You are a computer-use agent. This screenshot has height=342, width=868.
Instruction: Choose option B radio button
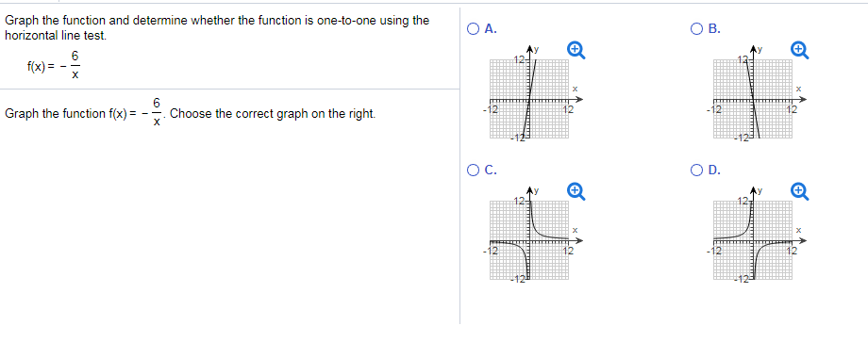[697, 29]
